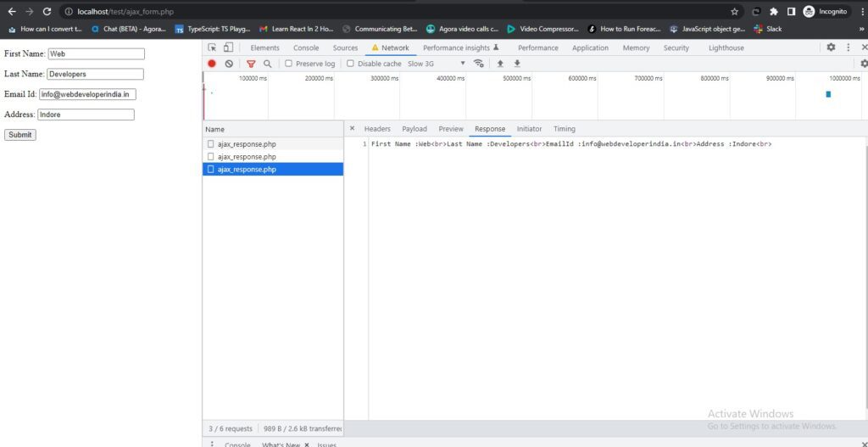Switch to the Elements tab
868x447 pixels.
[264, 48]
